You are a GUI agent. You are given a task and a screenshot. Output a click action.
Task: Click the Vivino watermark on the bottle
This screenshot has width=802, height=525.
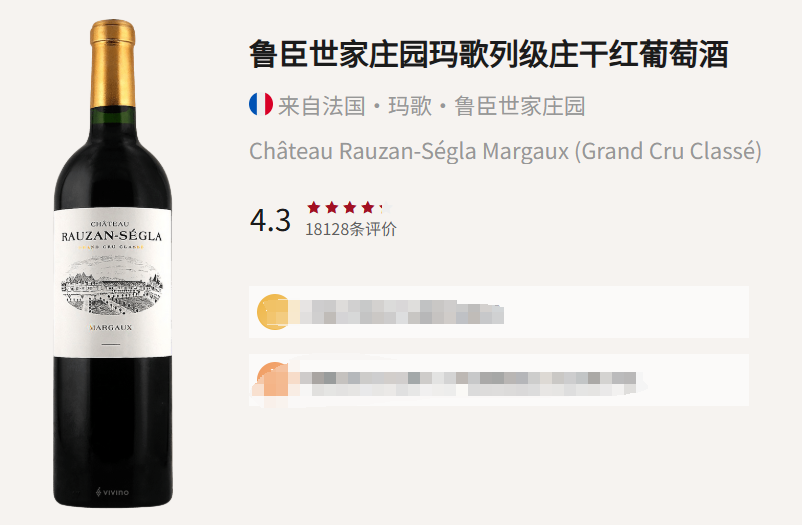113,492
